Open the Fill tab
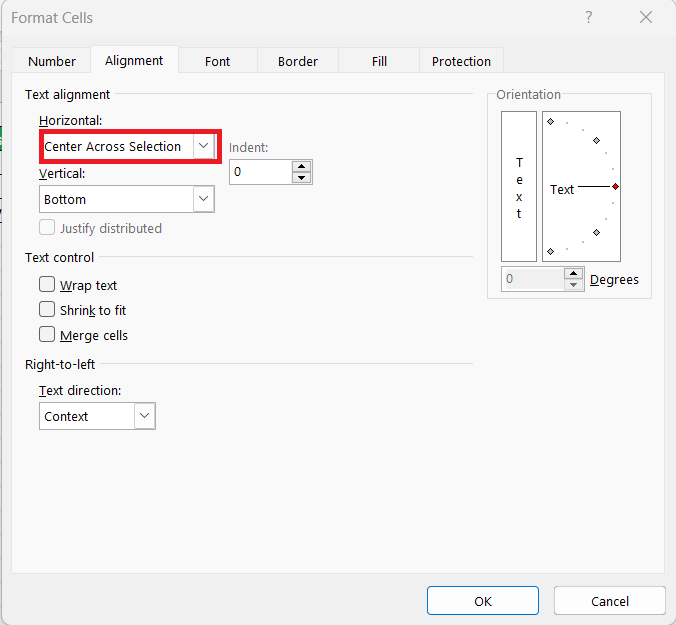Image resolution: width=676 pixels, height=625 pixels. 379,61
